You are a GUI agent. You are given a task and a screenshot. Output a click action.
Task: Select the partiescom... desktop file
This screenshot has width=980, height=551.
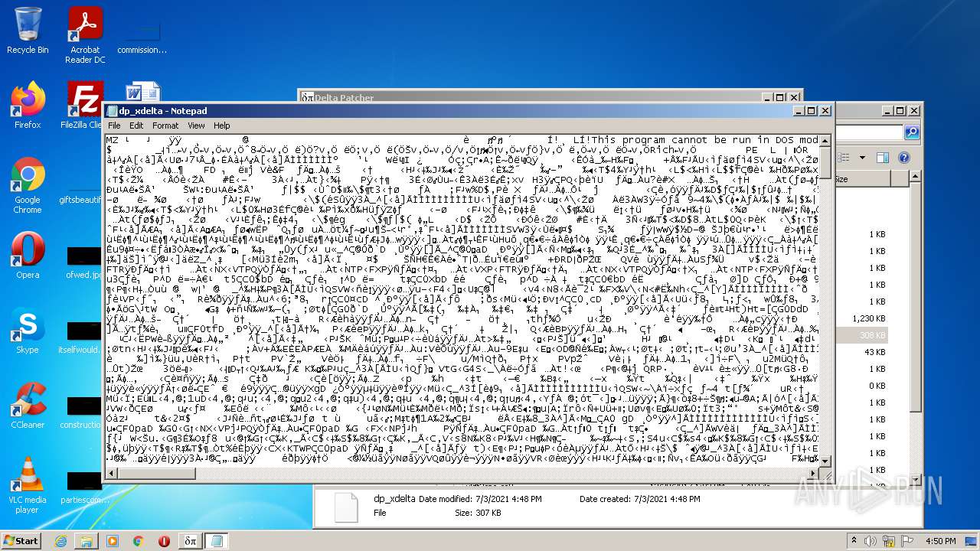tap(84, 487)
